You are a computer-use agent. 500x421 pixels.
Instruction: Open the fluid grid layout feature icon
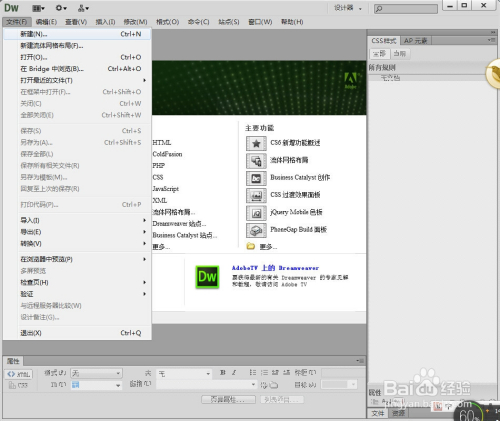tap(256, 161)
